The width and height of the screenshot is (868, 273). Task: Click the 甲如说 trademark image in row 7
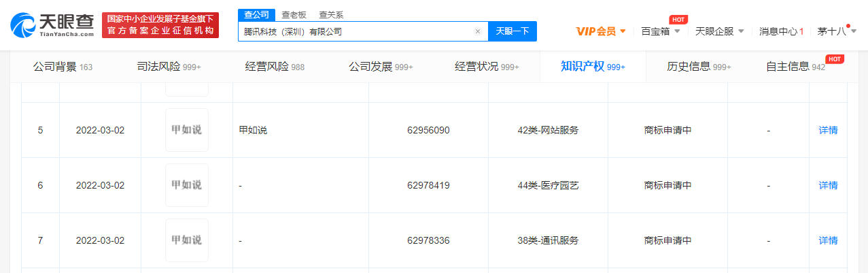tap(187, 240)
